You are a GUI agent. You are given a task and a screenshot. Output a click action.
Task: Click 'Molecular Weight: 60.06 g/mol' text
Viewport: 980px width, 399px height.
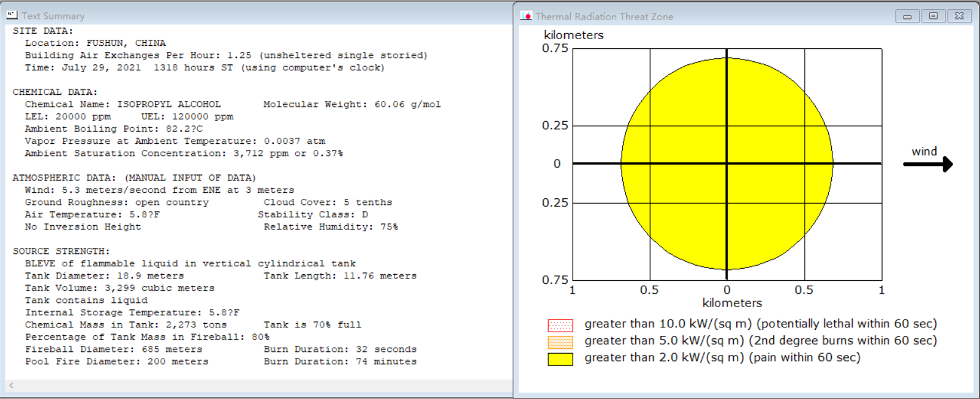click(x=352, y=104)
